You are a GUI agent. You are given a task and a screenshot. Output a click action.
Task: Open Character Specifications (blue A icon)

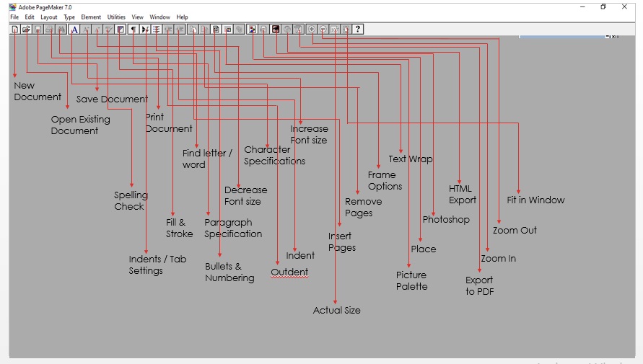pyautogui.click(x=74, y=30)
